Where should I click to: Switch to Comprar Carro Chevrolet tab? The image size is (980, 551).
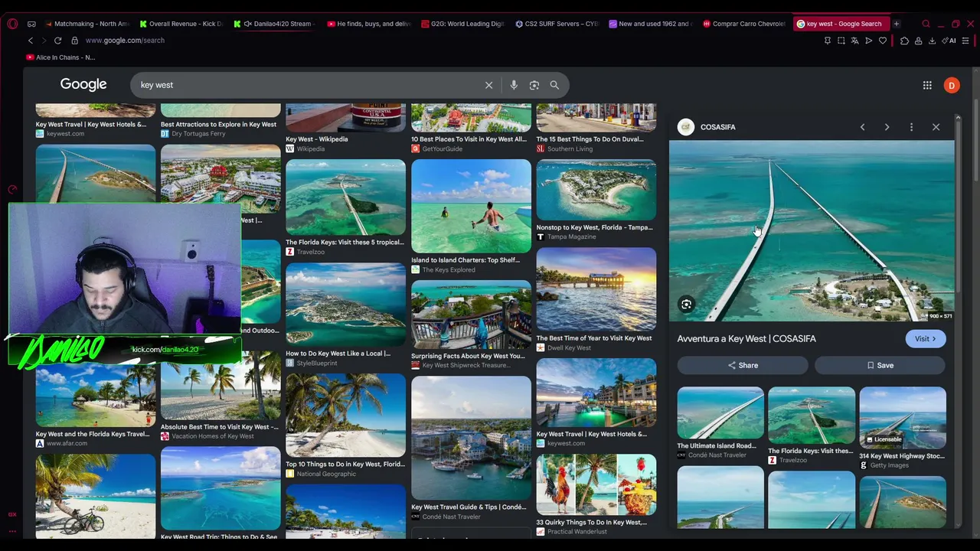pyautogui.click(x=746, y=24)
